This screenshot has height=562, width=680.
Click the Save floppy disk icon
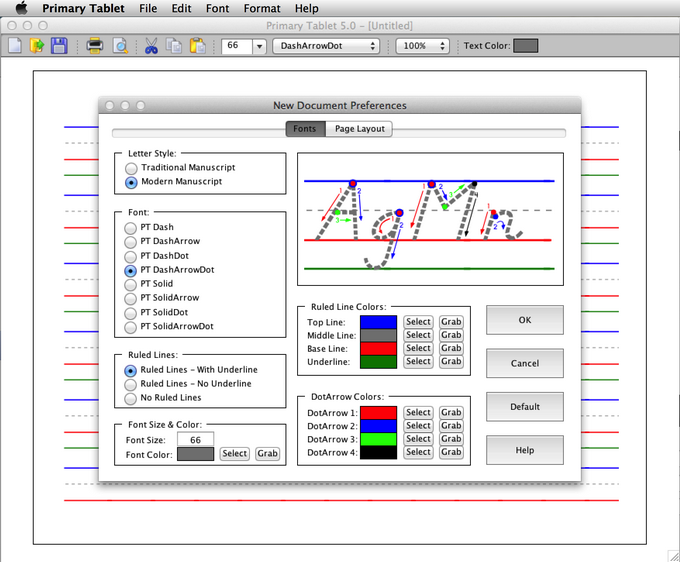pyautogui.click(x=59, y=46)
